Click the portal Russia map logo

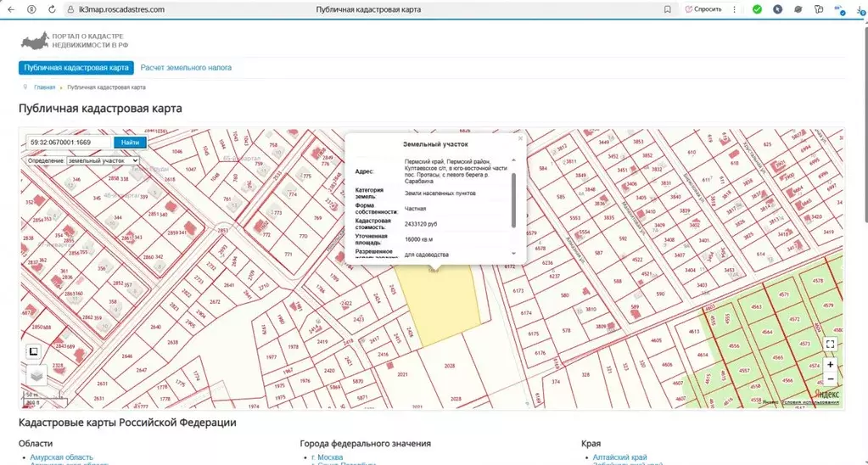click(x=35, y=41)
